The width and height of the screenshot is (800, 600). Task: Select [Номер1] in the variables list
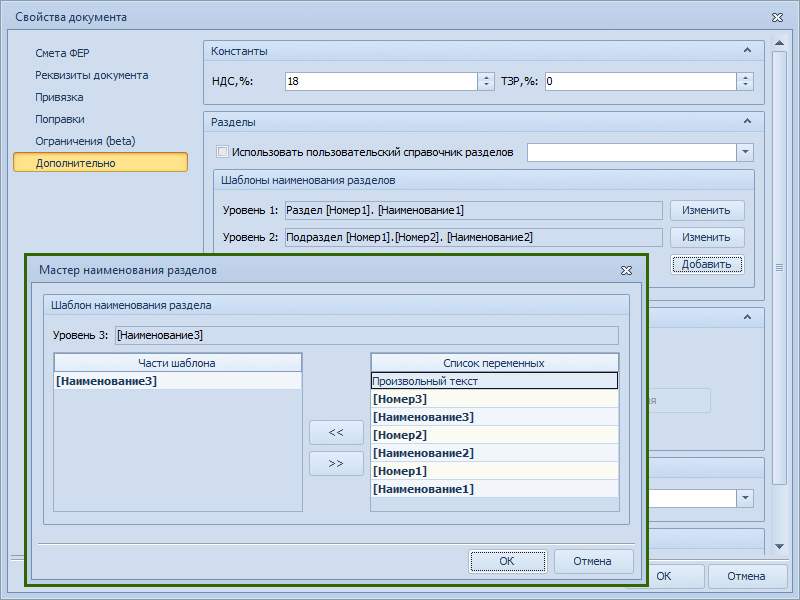point(494,471)
